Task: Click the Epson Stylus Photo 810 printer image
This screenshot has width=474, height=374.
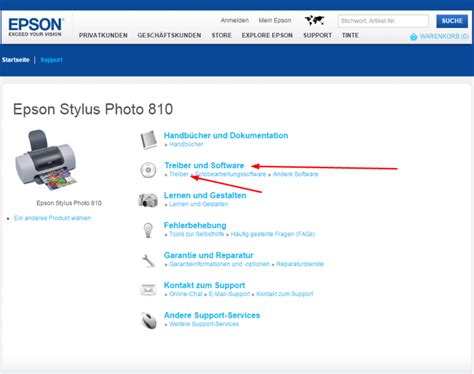Action: tap(46, 160)
